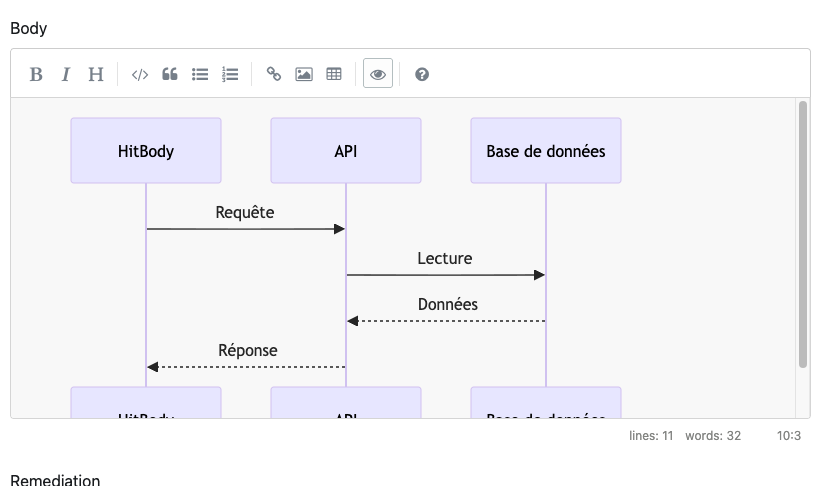Apply italic formatting with the I icon
The width and height of the screenshot is (837, 486).
(66, 74)
